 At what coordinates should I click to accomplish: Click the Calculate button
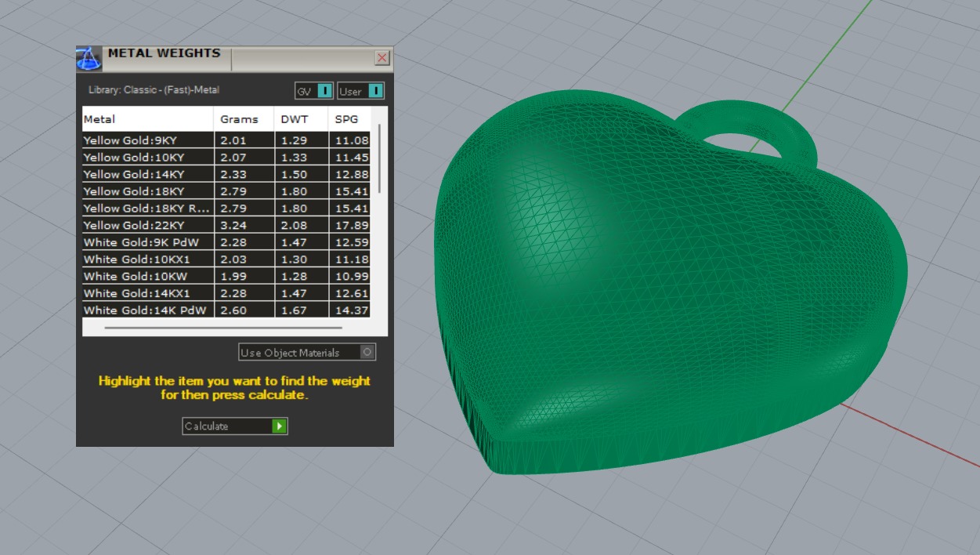click(x=235, y=426)
